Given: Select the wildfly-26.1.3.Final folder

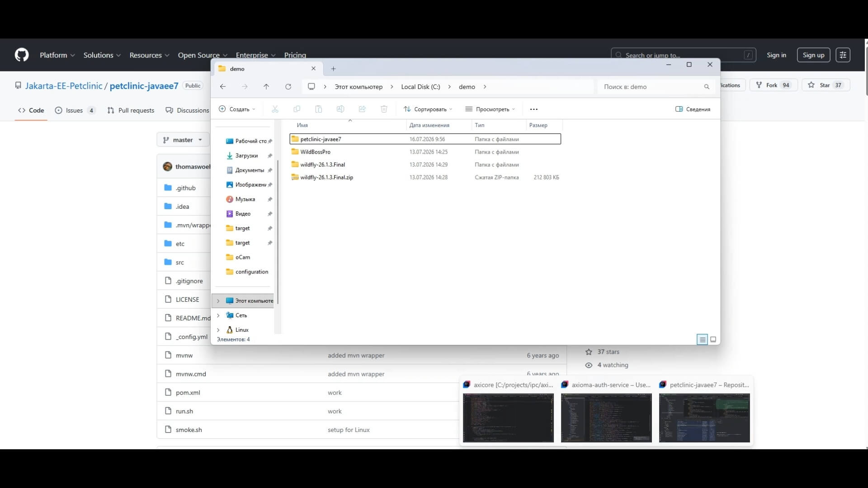Looking at the screenshot, I should pos(322,164).
